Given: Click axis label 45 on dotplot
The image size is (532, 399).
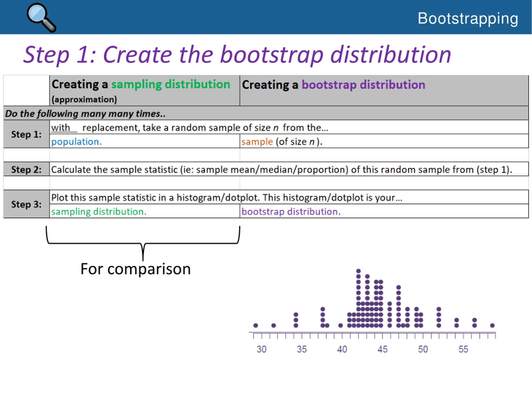Looking at the screenshot, I should point(383,349).
